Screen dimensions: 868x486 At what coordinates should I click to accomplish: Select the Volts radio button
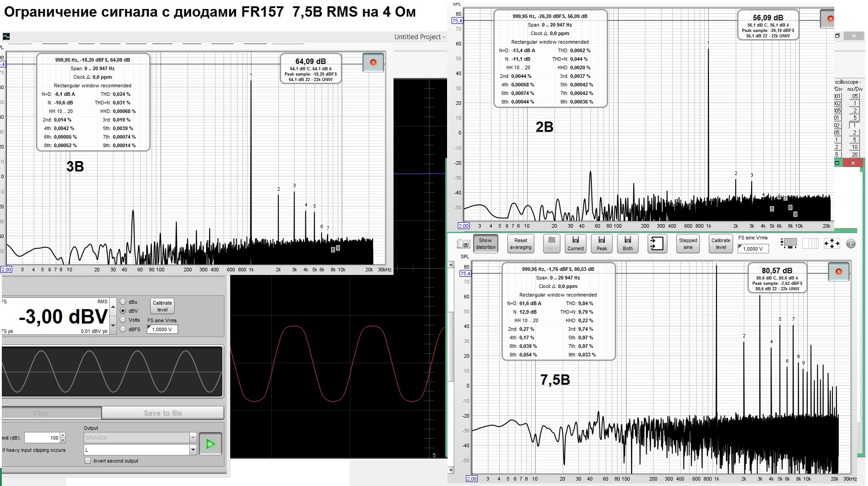[x=123, y=320]
